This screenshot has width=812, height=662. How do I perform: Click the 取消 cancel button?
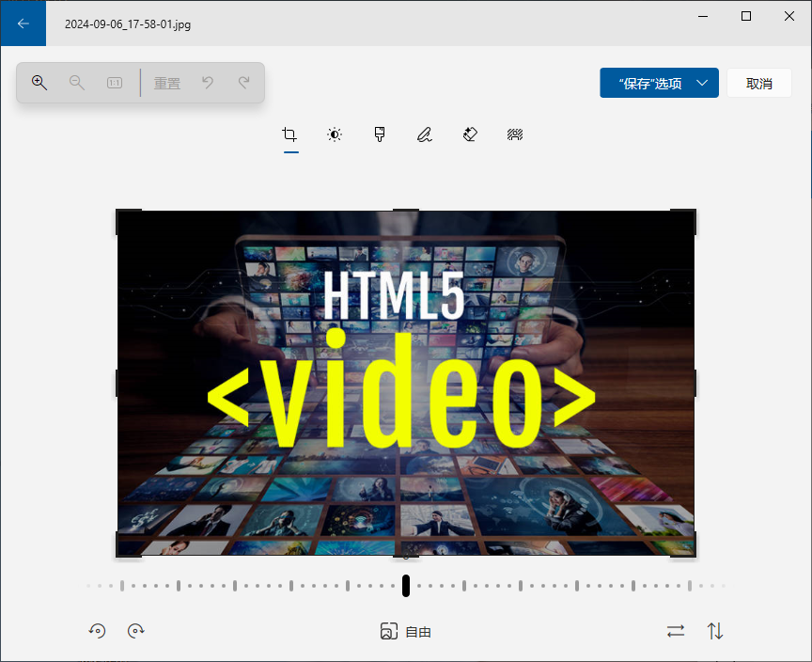759,83
